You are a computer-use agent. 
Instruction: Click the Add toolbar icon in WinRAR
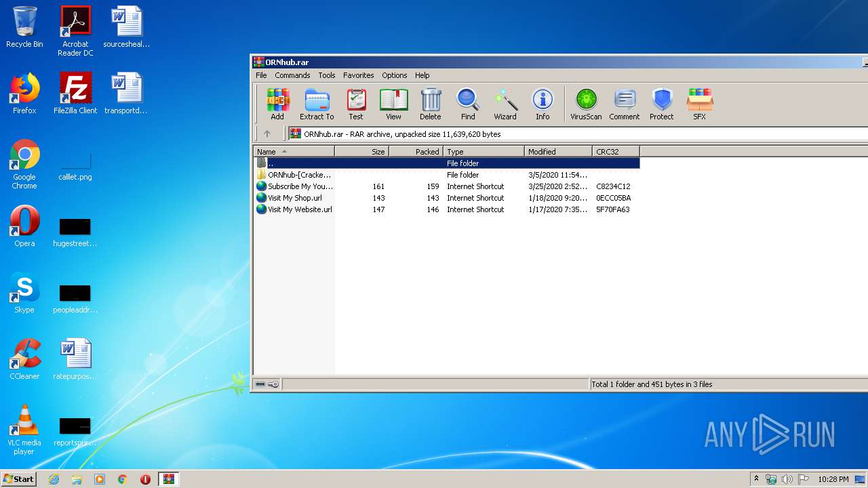tap(277, 104)
